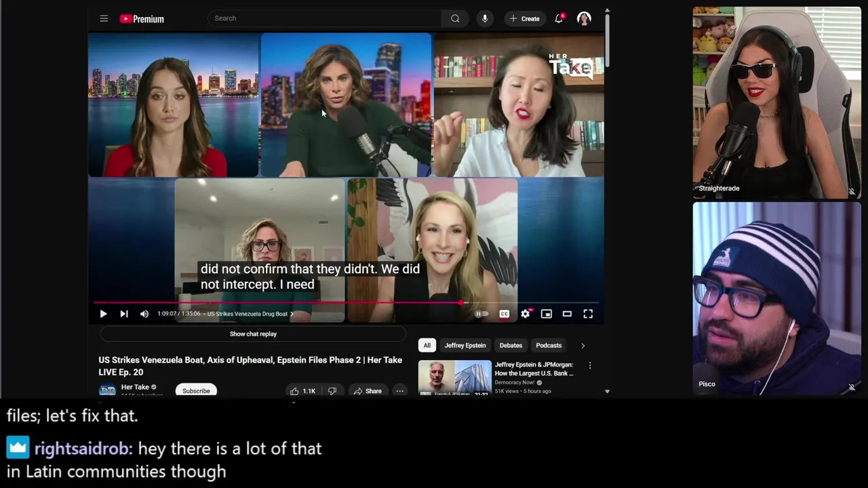Toggle closed captions CC button

tap(505, 314)
